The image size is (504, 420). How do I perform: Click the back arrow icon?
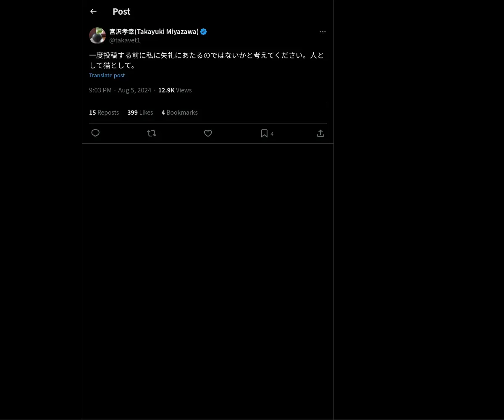[93, 12]
